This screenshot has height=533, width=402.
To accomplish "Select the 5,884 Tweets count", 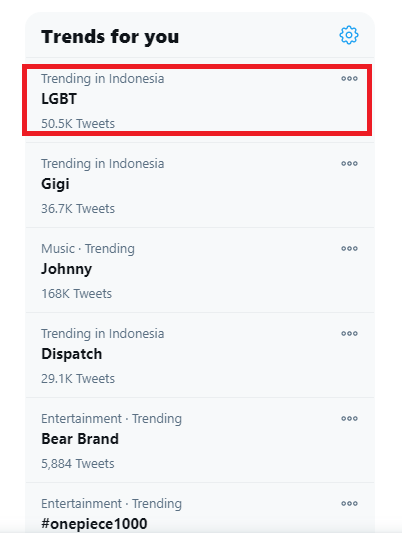I will coord(77,463).
